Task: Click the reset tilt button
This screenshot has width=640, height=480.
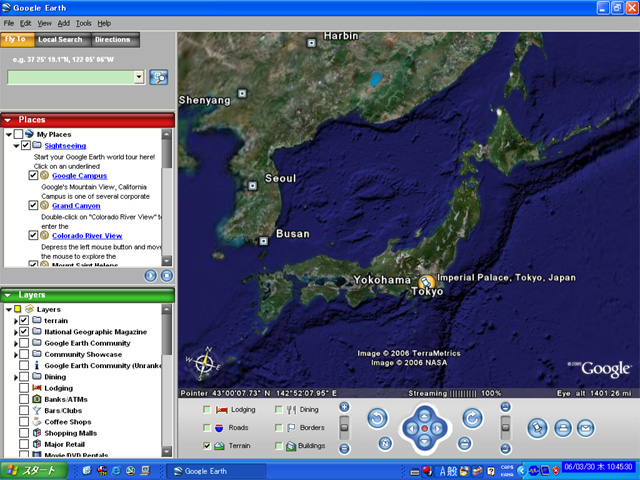Action: coord(464,443)
